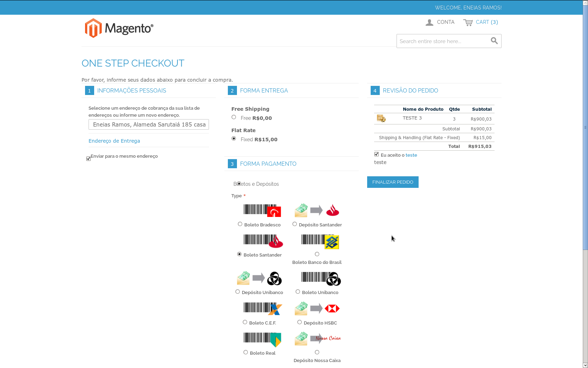Screen dimensions: 588x368
Task: Choose Boleto C.E.F. radio button
Action: (245, 322)
